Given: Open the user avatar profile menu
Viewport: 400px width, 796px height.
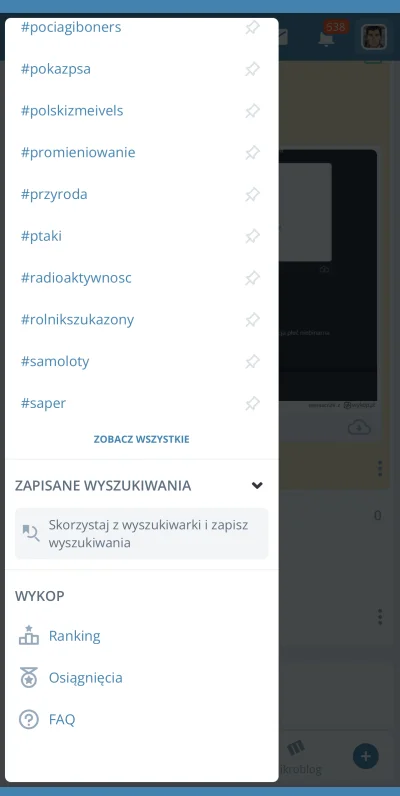Looking at the screenshot, I should [374, 37].
